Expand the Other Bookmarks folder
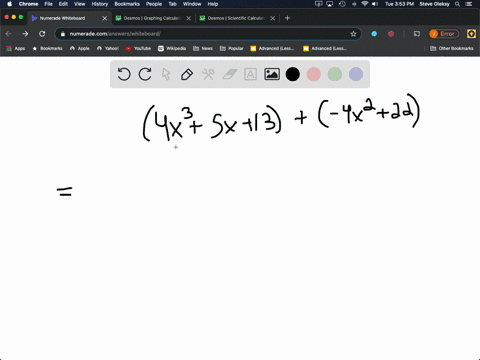 tap(452, 48)
